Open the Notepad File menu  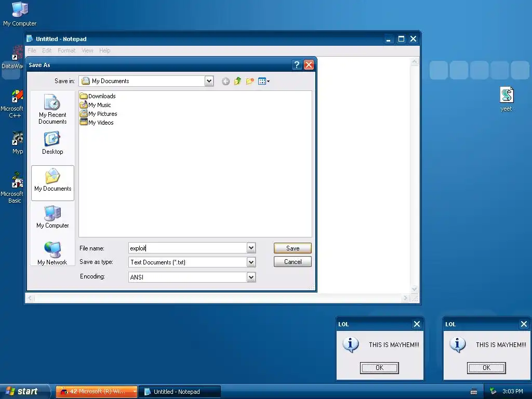coord(32,50)
